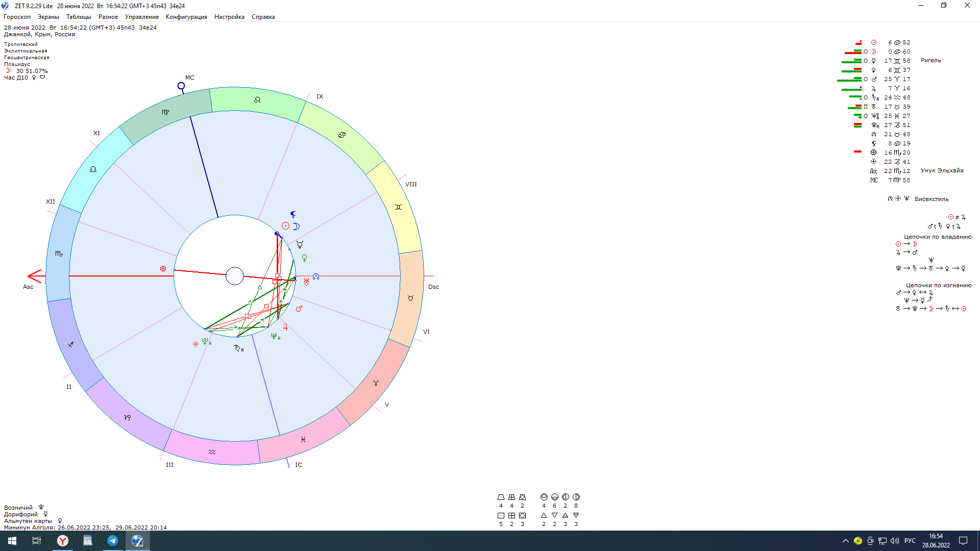The height and width of the screenshot is (551, 980).
Task: Click the MC marker circle above the chart
Action: [181, 86]
